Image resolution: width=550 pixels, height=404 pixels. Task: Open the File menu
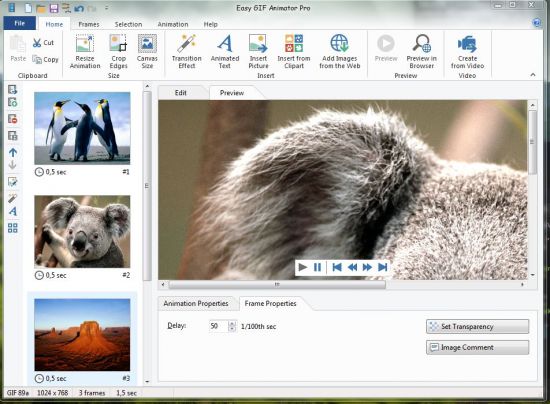[20, 23]
